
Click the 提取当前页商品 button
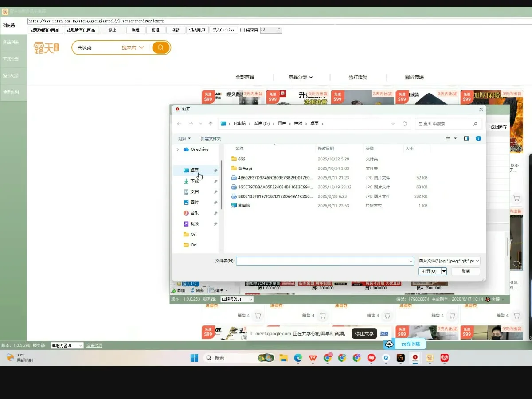45,30
